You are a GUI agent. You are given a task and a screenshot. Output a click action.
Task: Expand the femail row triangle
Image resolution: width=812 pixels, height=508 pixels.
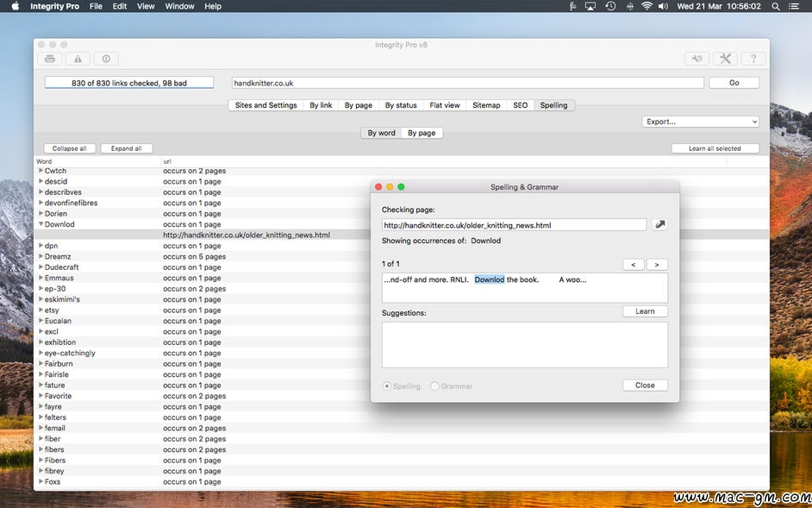41,428
